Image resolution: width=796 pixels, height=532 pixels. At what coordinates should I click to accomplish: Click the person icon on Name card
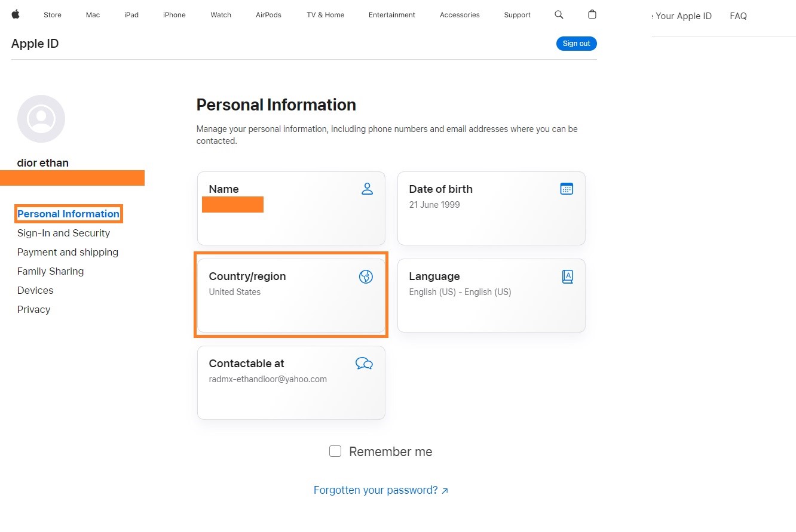point(367,189)
